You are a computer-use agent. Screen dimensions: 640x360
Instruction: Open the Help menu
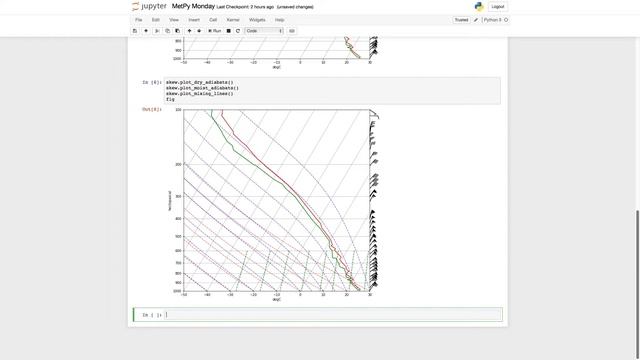[x=280, y=20]
